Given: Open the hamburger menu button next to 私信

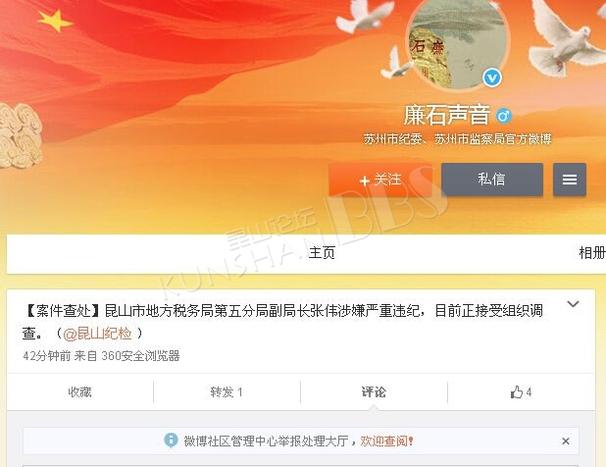Looking at the screenshot, I should [570, 179].
